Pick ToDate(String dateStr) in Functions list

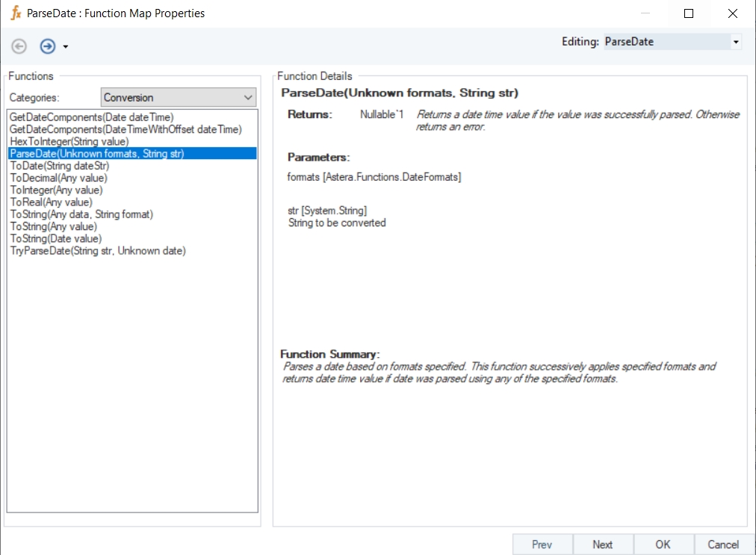59,166
